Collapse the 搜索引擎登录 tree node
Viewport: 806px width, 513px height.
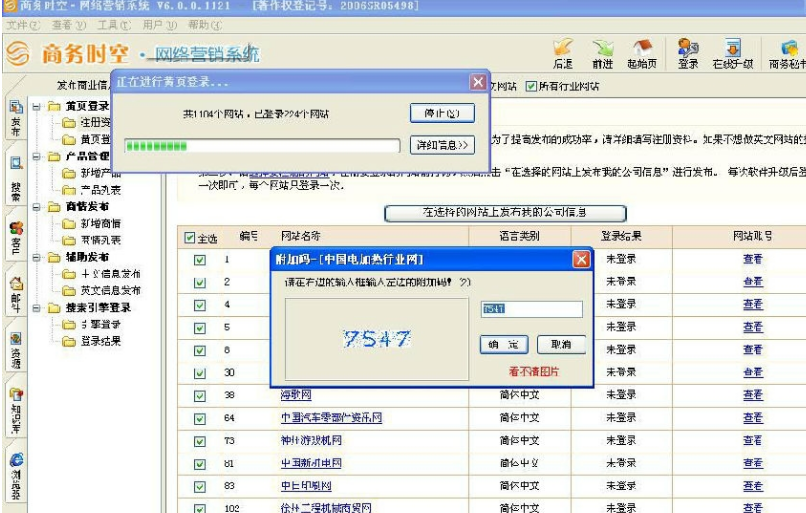(36, 308)
